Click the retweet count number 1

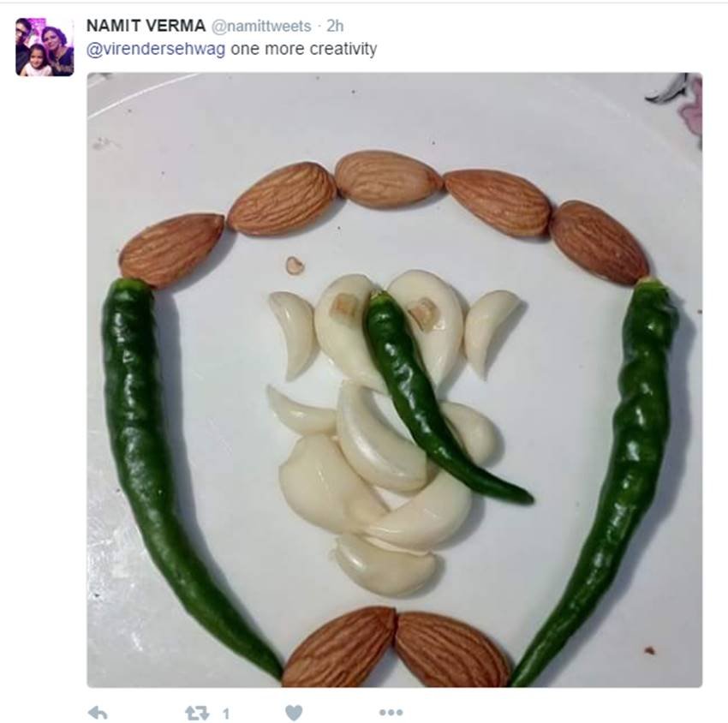click(x=226, y=713)
